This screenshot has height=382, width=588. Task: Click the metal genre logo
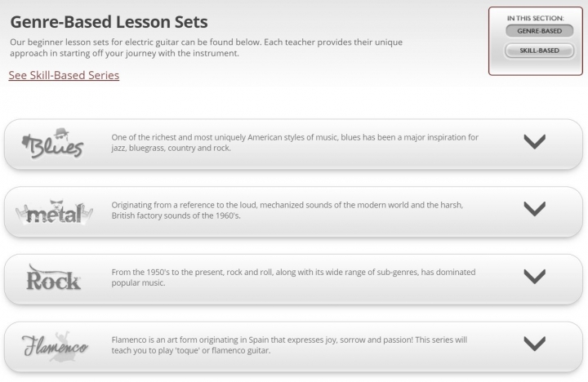(54, 212)
